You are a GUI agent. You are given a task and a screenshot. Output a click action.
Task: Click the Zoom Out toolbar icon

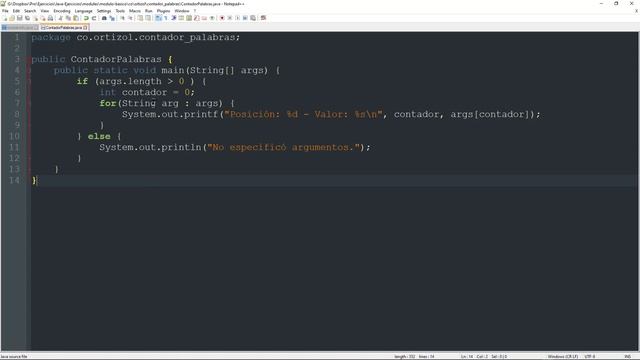click(130, 18)
